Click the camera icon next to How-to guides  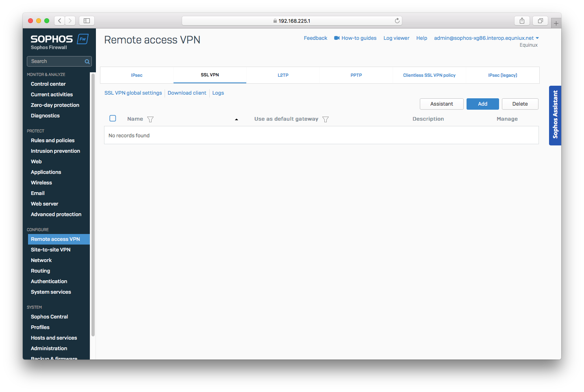click(x=336, y=38)
